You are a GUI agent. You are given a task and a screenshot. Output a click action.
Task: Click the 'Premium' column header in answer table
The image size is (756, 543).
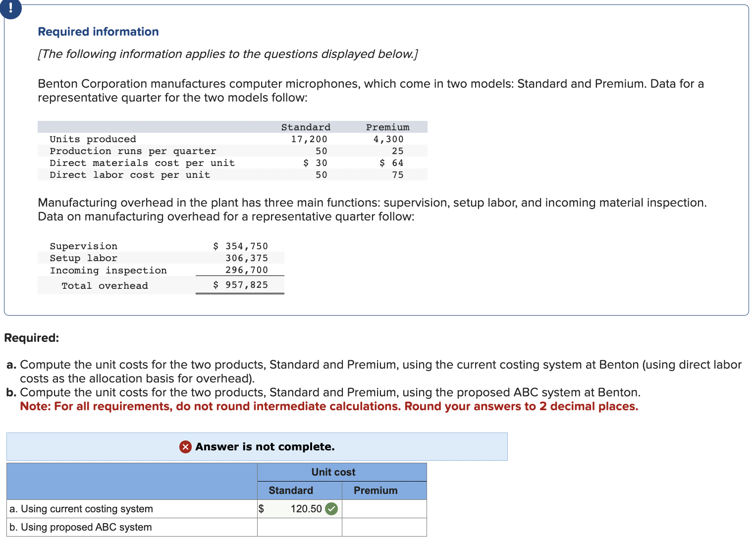376,490
